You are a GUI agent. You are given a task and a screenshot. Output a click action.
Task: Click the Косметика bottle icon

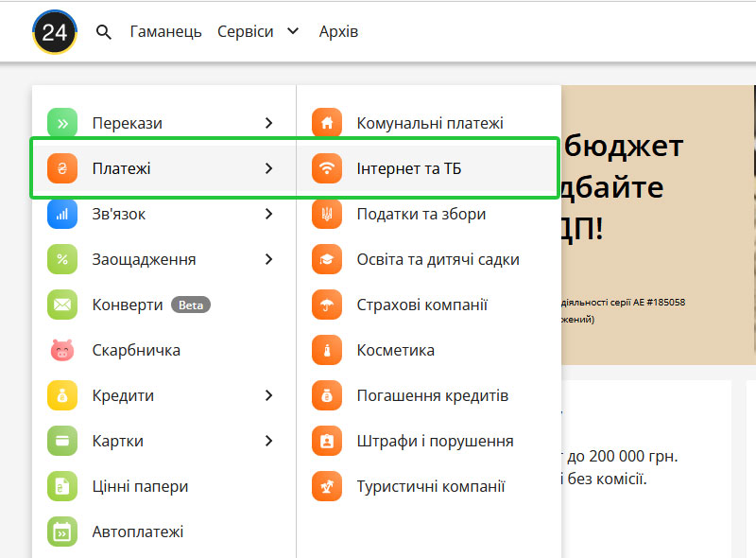[x=327, y=350]
